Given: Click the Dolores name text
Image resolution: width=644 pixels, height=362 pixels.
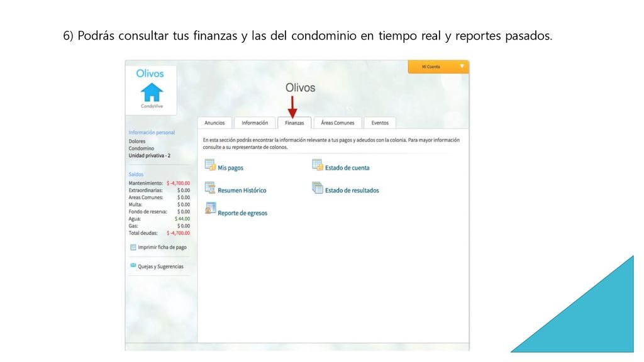Looking at the screenshot, I should pyautogui.click(x=136, y=141).
